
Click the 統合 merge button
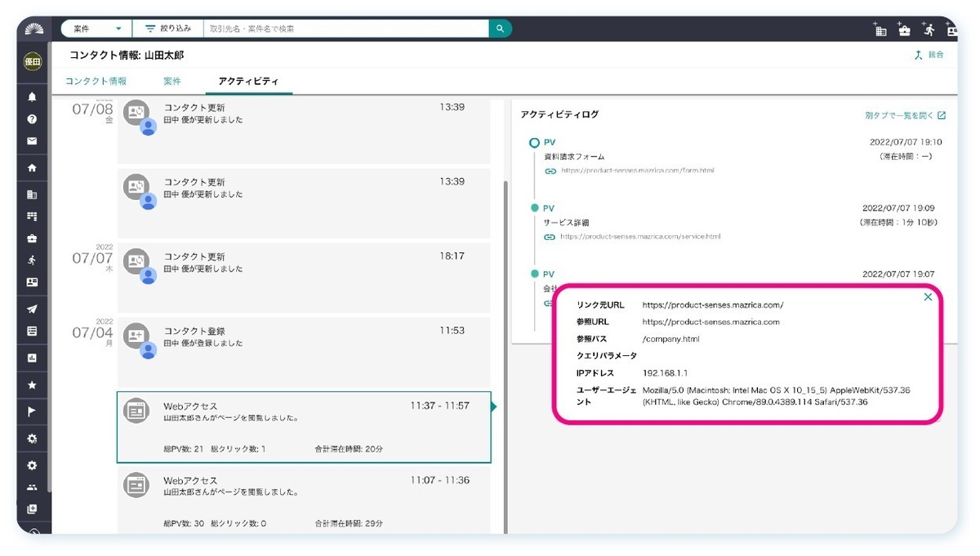pyautogui.click(x=929, y=55)
